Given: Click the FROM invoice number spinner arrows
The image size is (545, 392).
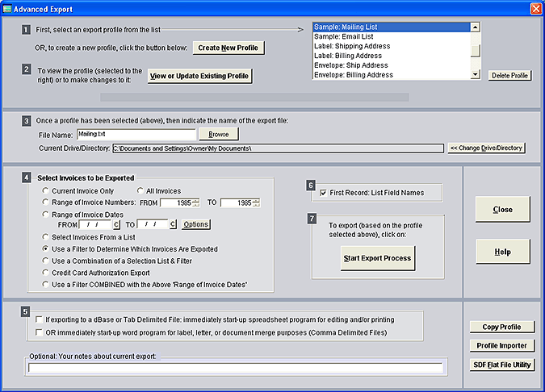Looking at the screenshot, I should click(196, 202).
